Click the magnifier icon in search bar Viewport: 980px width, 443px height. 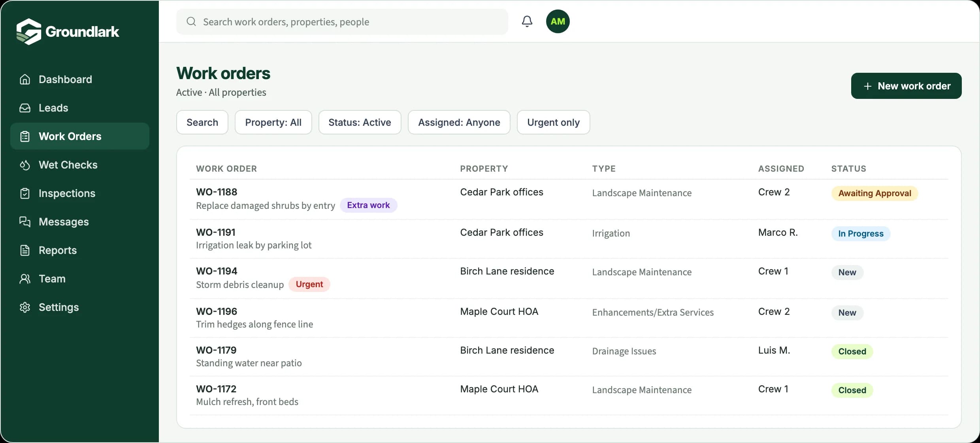click(191, 21)
